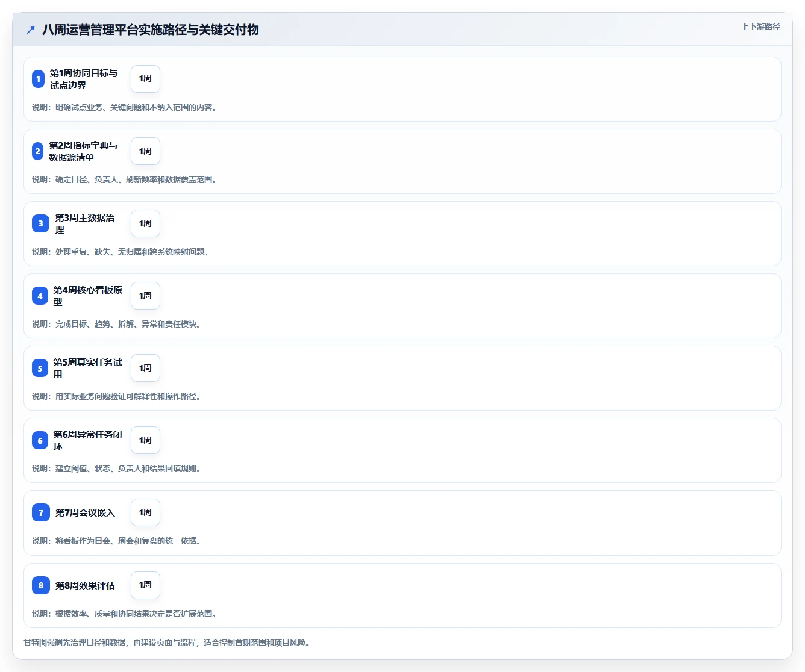Select the step 7 number badge
This screenshot has width=805, height=672.
pyautogui.click(x=41, y=512)
